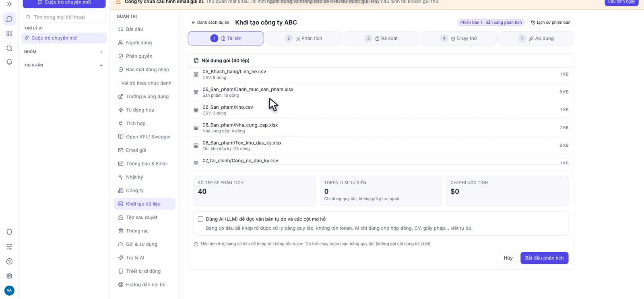
Task: Click table icon of Danh_muc_san_pham.xlsx row
Action: [x=196, y=92]
